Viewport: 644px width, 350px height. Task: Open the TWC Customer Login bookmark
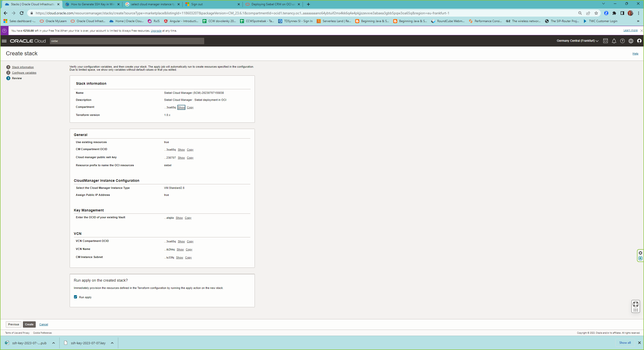pos(600,21)
